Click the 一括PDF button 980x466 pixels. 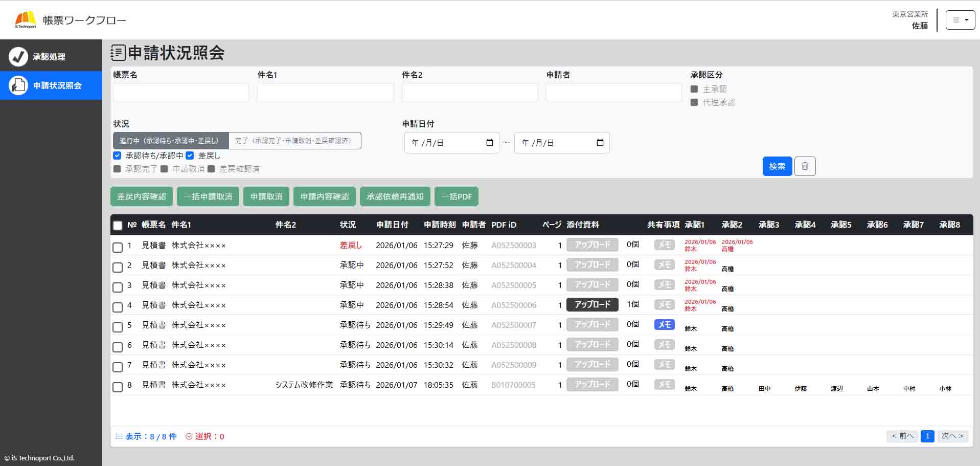click(x=456, y=196)
